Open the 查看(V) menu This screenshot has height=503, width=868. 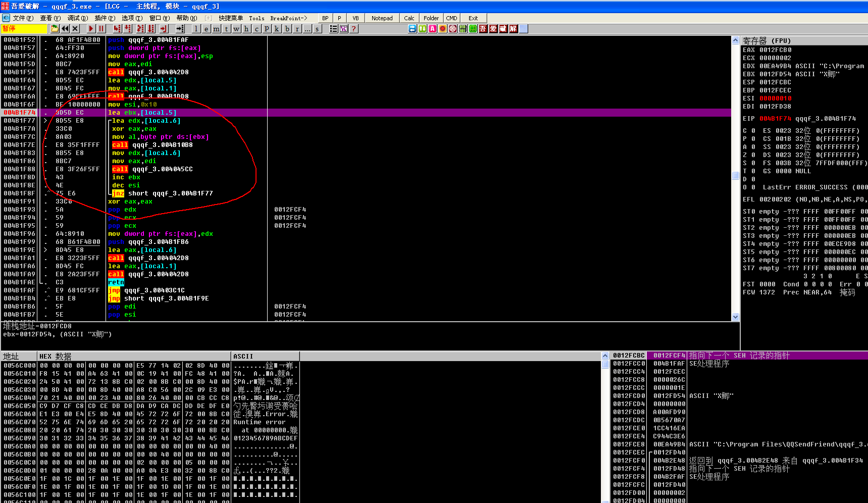[50, 18]
